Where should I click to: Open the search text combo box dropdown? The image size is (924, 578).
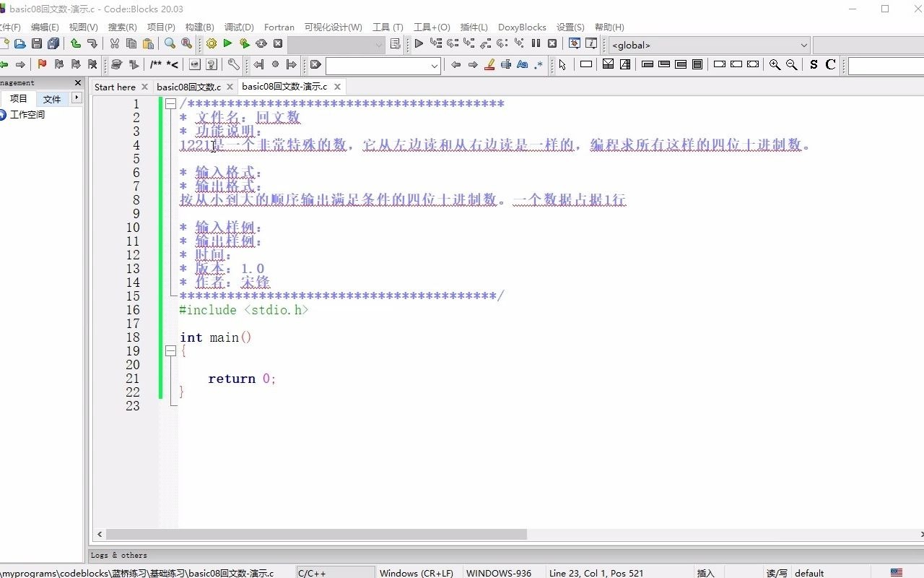(x=435, y=66)
